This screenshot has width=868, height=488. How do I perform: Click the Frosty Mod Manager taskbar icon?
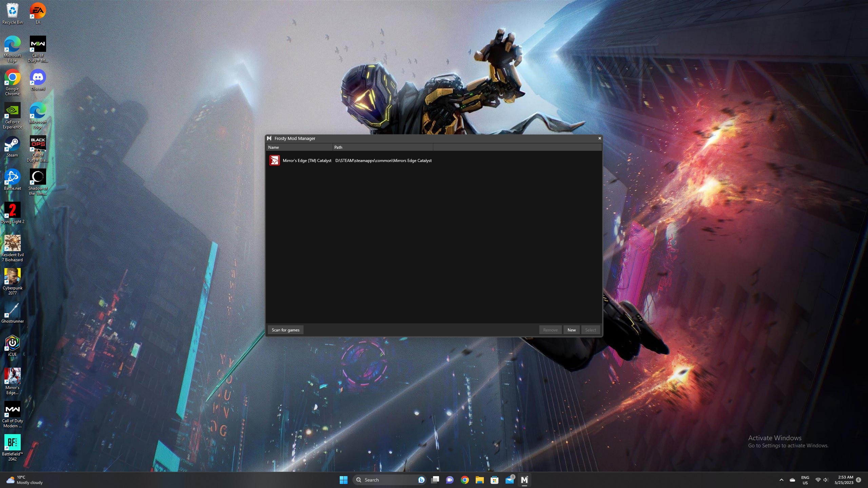tap(524, 480)
